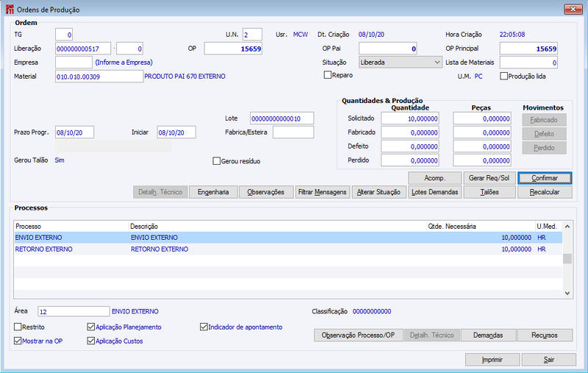Select the RETORNO EXTERNO process row
588x373 pixels.
288,249
